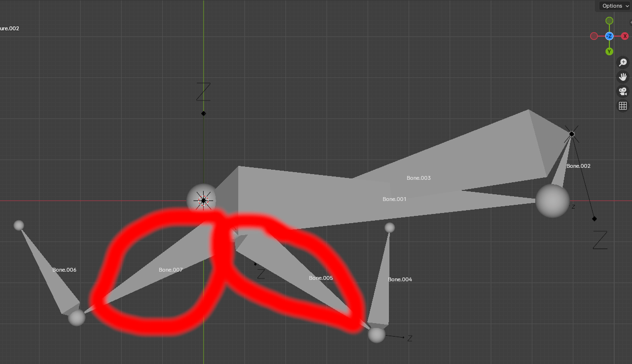The image size is (632, 364).
Task: Activate the pan hand icon
Action: coord(622,76)
